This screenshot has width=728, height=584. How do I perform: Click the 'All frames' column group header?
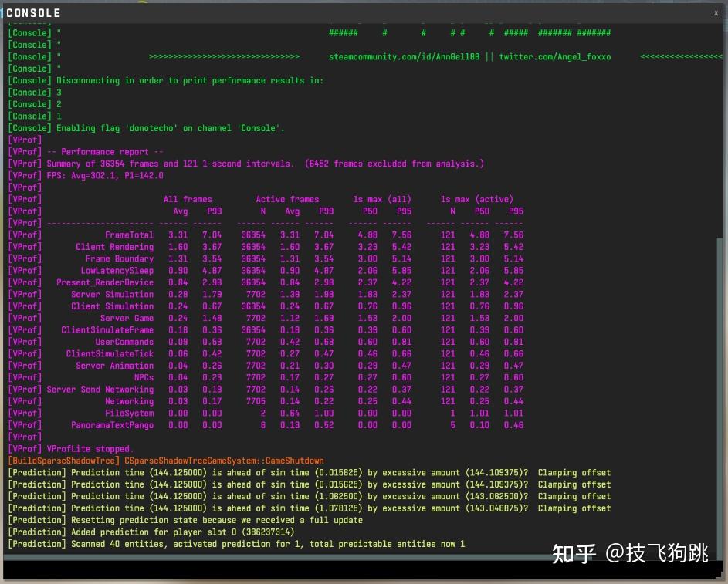tap(188, 200)
